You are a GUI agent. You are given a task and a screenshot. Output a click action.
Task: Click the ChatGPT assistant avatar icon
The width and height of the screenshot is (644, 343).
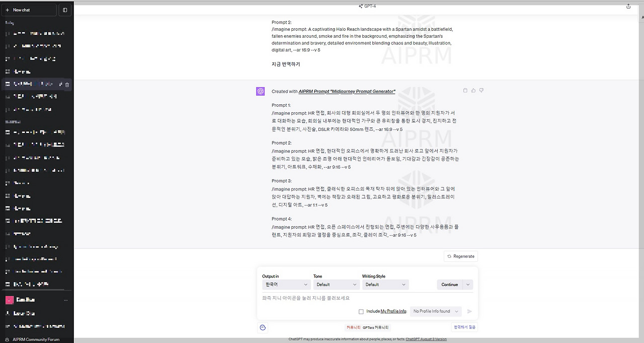pos(260,91)
